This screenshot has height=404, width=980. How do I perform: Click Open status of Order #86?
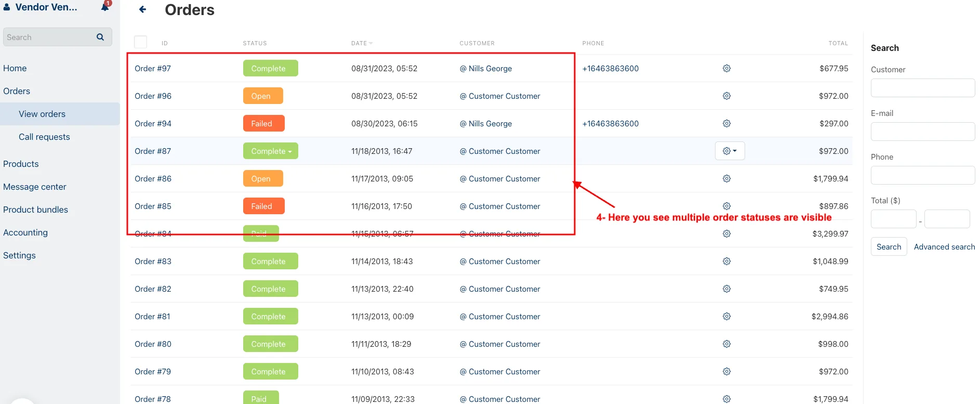[263, 178]
